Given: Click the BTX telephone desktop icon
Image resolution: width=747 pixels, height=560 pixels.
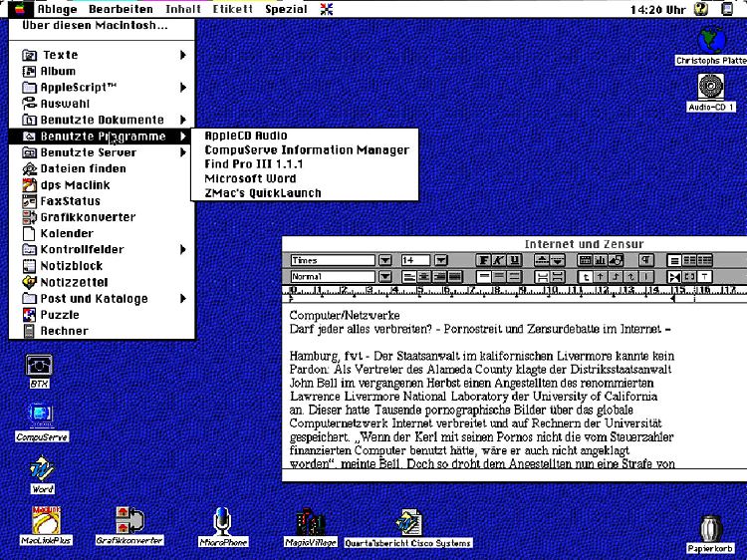Looking at the screenshot, I should click(39, 366).
